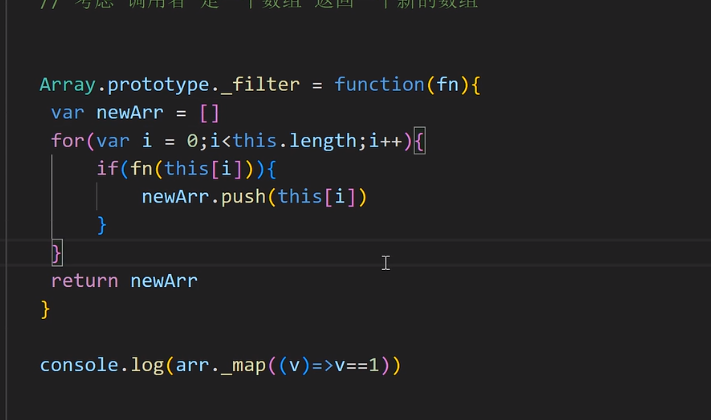Click the 'fn' parameter in function(fn)

(448, 85)
